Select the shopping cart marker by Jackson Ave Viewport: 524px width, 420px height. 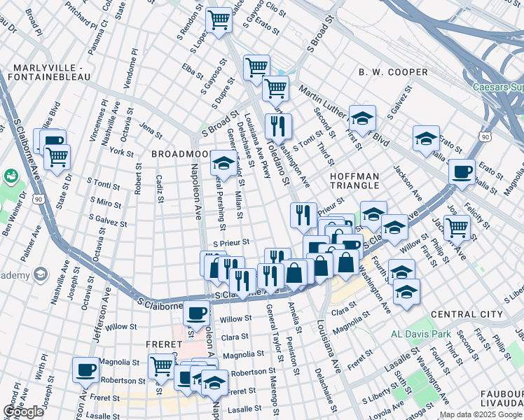coord(457,227)
